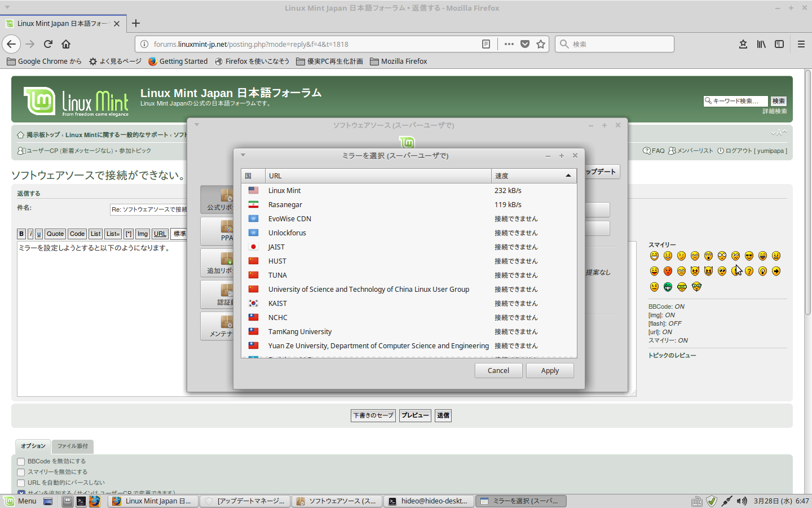Open メンバーリスト link
This screenshot has width=812, height=508.
[691, 151]
